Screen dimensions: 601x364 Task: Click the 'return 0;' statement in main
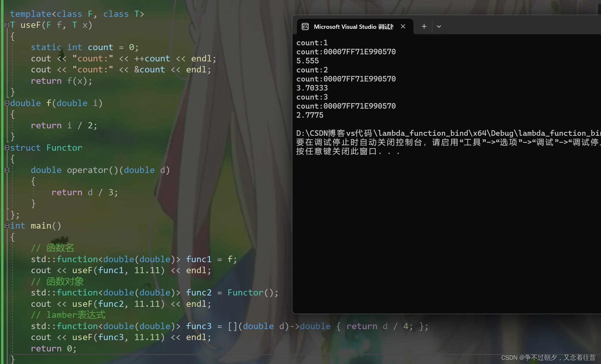54,348
